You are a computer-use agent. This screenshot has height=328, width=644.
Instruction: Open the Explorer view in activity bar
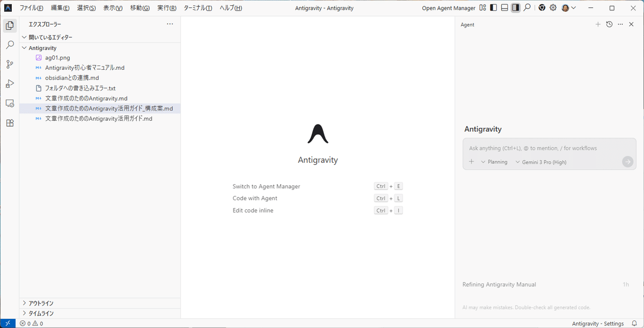tap(9, 25)
